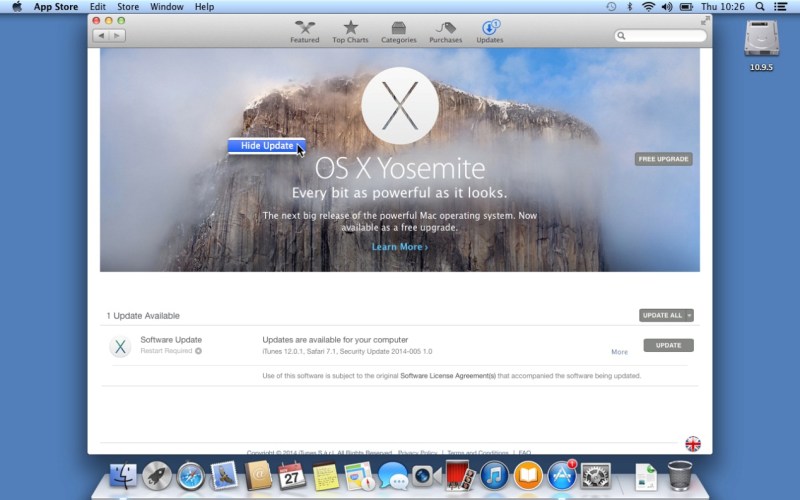Open the Trash in the Dock

pyautogui.click(x=680, y=475)
